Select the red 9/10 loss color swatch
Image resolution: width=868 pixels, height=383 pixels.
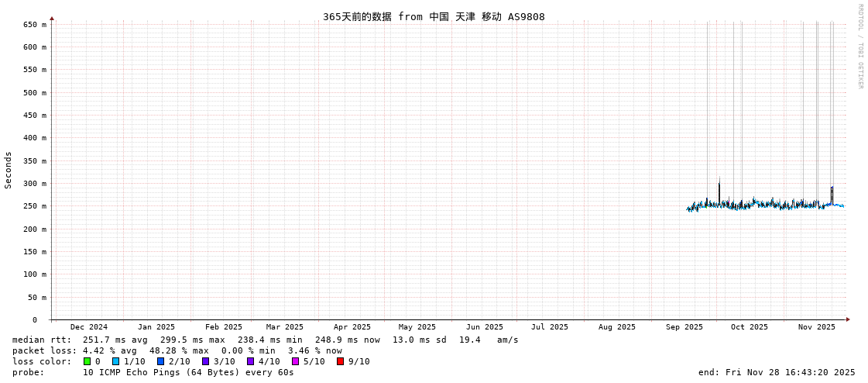pos(341,361)
